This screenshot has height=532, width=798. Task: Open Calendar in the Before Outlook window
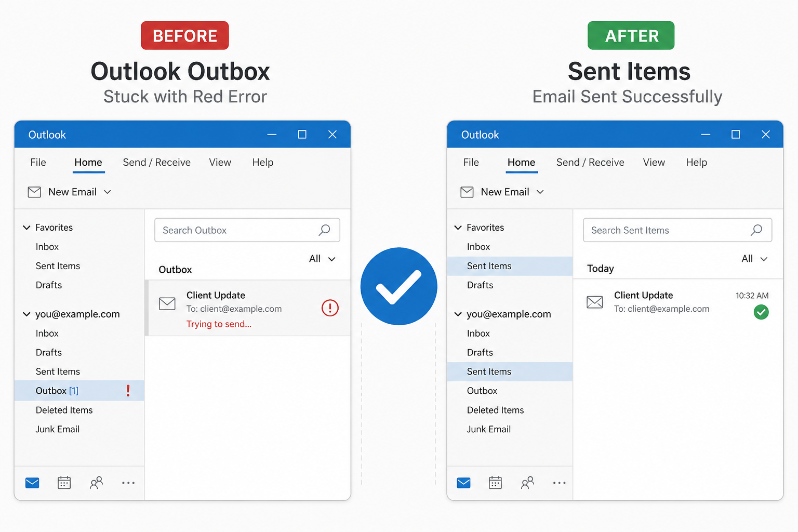click(64, 483)
